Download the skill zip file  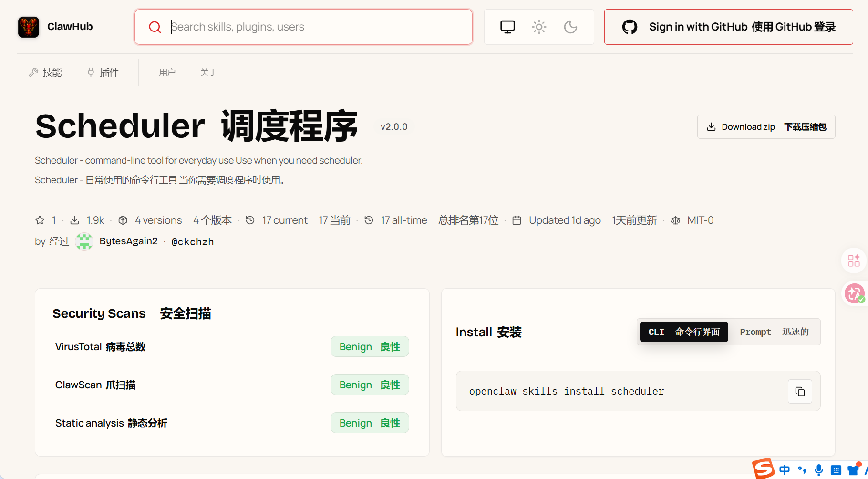(x=766, y=127)
